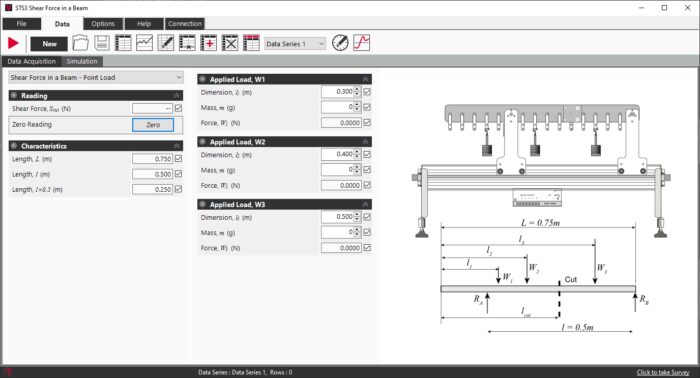Open the Options menu tab

(103, 24)
